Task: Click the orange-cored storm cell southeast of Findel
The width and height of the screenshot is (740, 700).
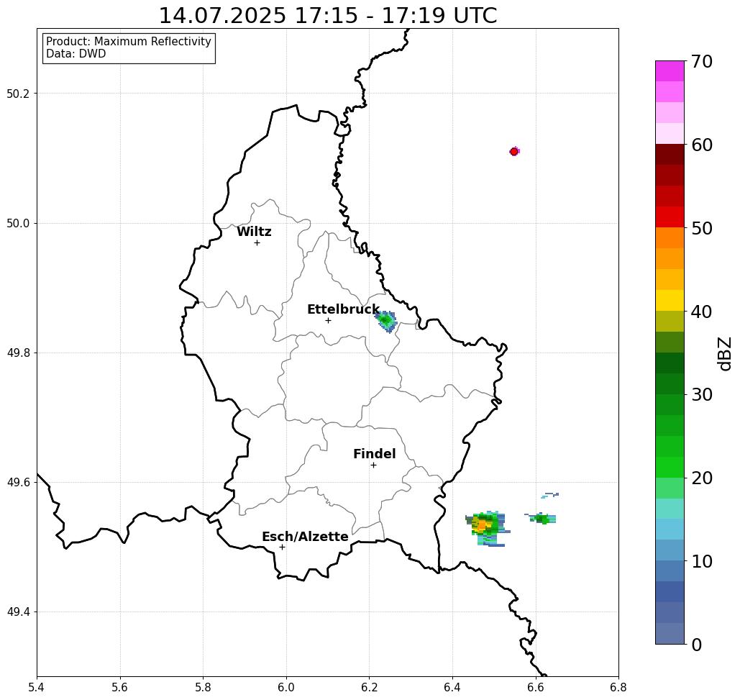Action: pos(487,528)
